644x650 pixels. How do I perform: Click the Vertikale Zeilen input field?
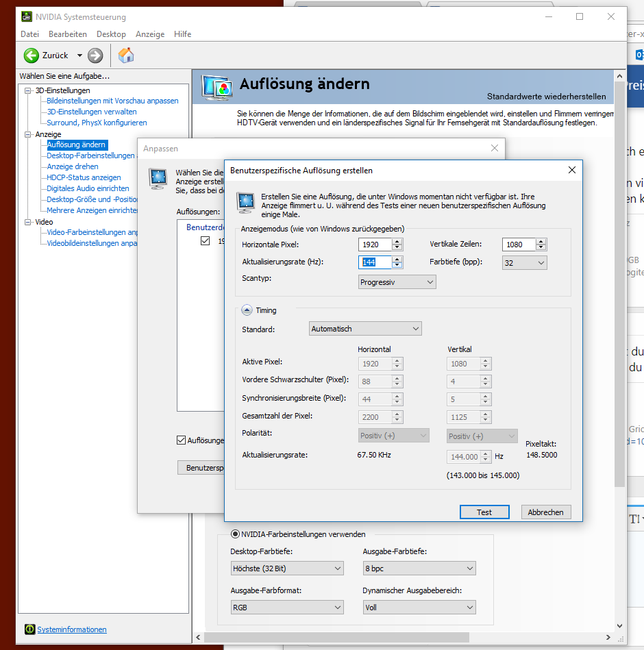coord(519,245)
